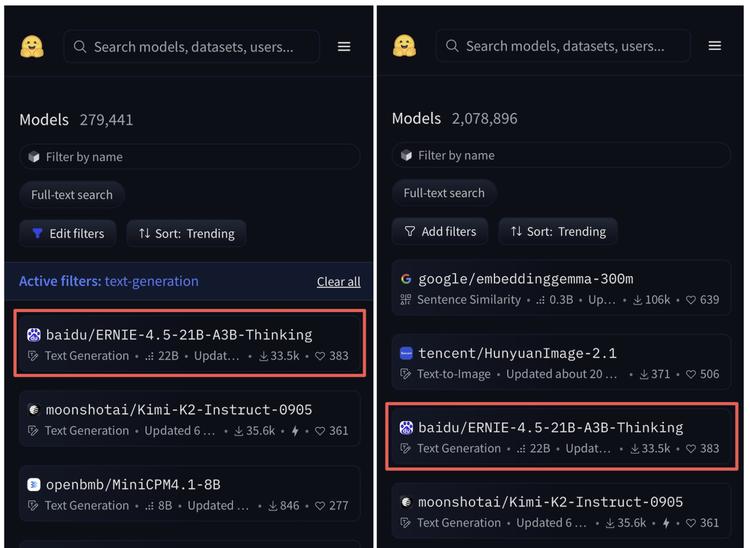Click like heart 383 in right panel
Viewport: 750px width, 548px height.
pyautogui.click(x=691, y=449)
